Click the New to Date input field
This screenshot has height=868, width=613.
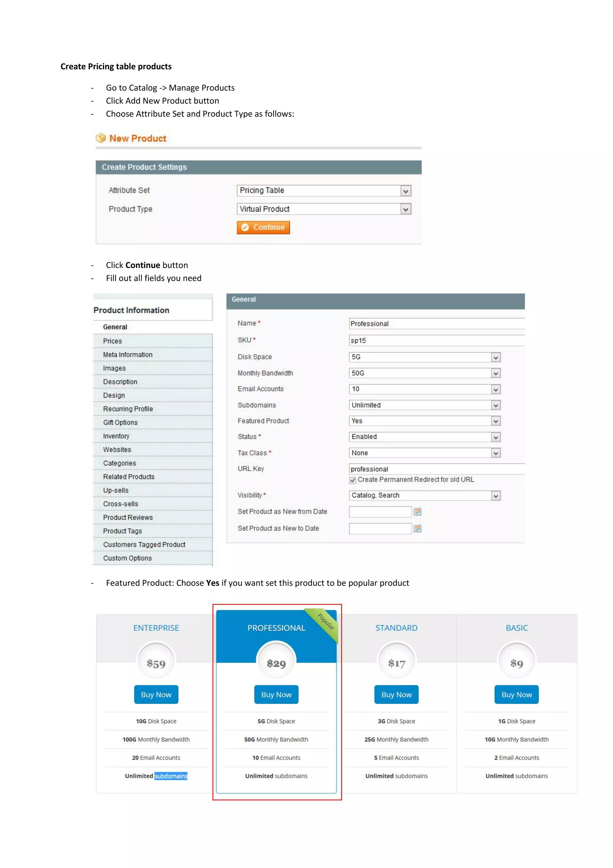(x=380, y=529)
